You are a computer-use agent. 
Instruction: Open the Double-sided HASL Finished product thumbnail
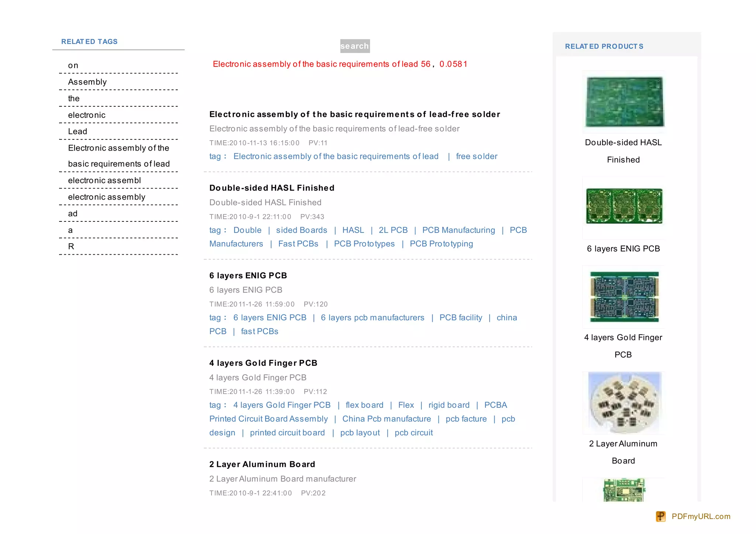(x=625, y=102)
